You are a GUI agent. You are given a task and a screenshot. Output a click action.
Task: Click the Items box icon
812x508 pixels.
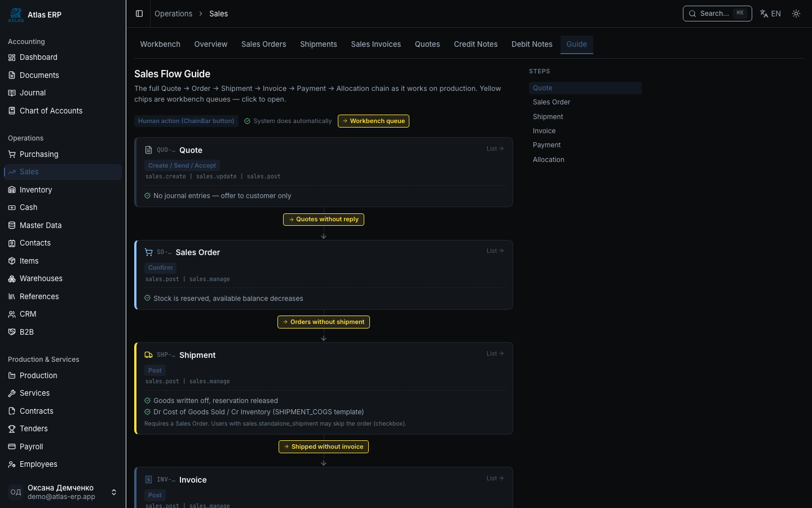tap(12, 261)
